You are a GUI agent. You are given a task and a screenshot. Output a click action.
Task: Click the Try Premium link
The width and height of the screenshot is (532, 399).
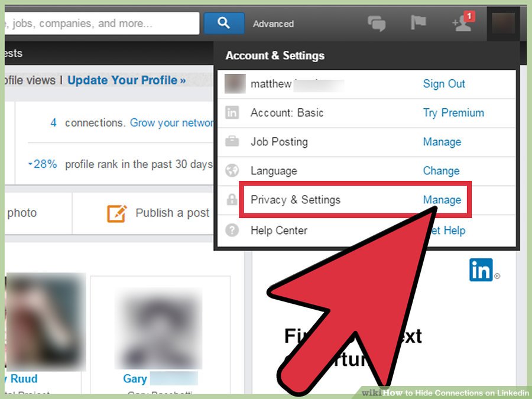453,113
